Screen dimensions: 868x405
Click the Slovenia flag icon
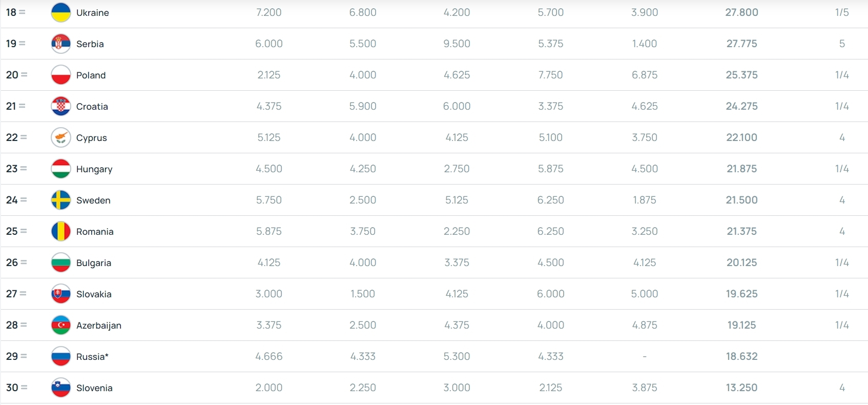click(x=61, y=388)
